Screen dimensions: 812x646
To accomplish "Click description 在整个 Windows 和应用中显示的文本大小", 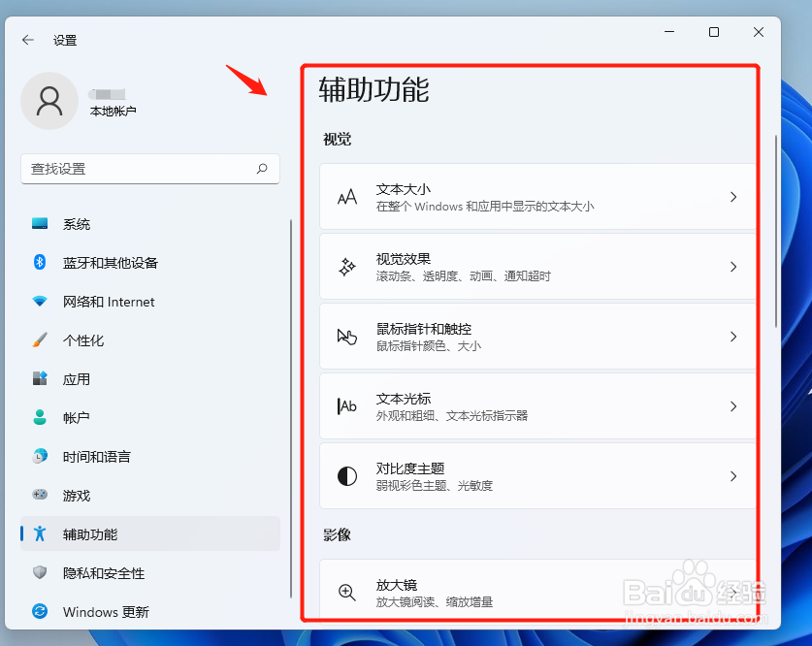I will pyautogui.click(x=485, y=206).
